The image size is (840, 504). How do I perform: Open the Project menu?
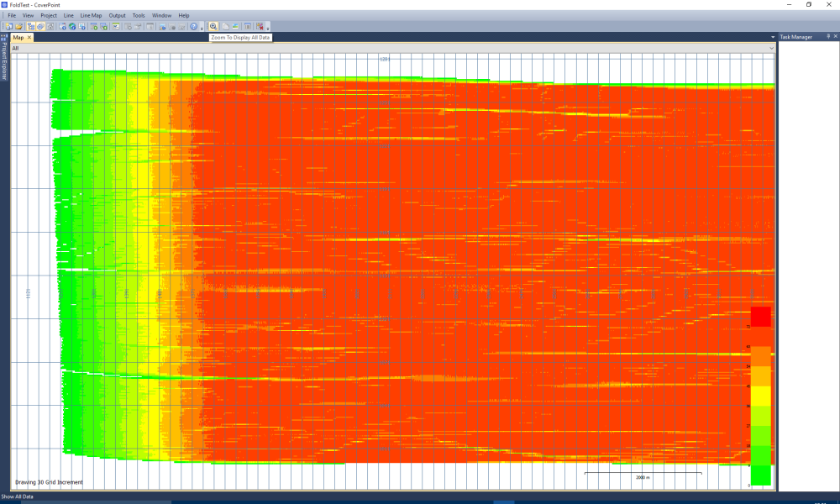(49, 15)
